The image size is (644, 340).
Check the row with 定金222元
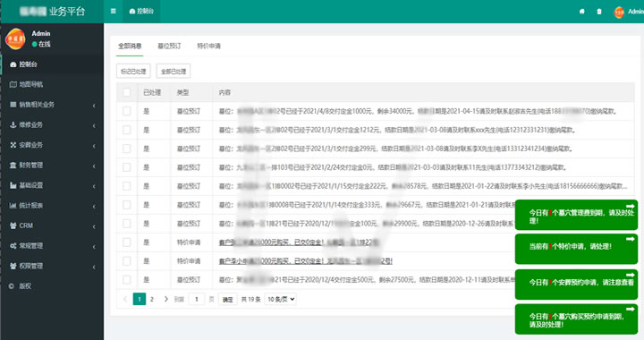[x=126, y=186]
